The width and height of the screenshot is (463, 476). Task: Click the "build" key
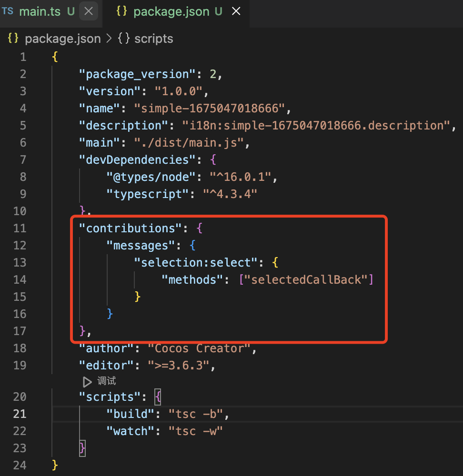coord(131,414)
